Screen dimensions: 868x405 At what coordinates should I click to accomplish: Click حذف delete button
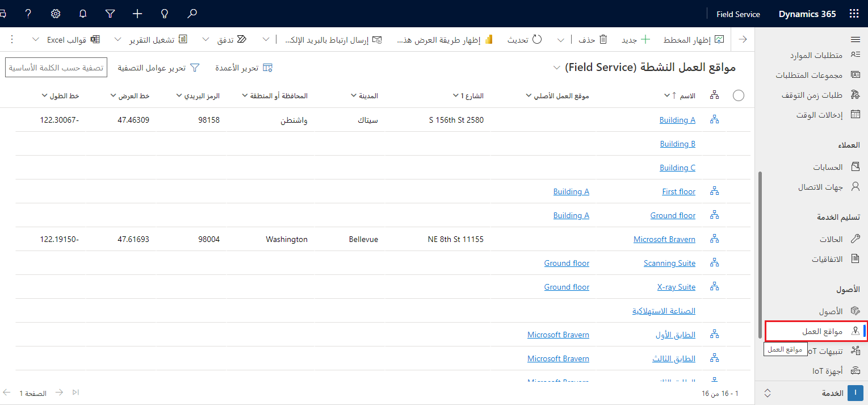click(x=593, y=40)
